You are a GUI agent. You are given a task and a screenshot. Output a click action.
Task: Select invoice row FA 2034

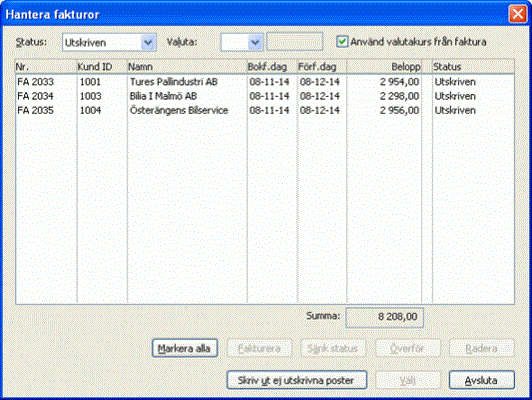pos(265,96)
